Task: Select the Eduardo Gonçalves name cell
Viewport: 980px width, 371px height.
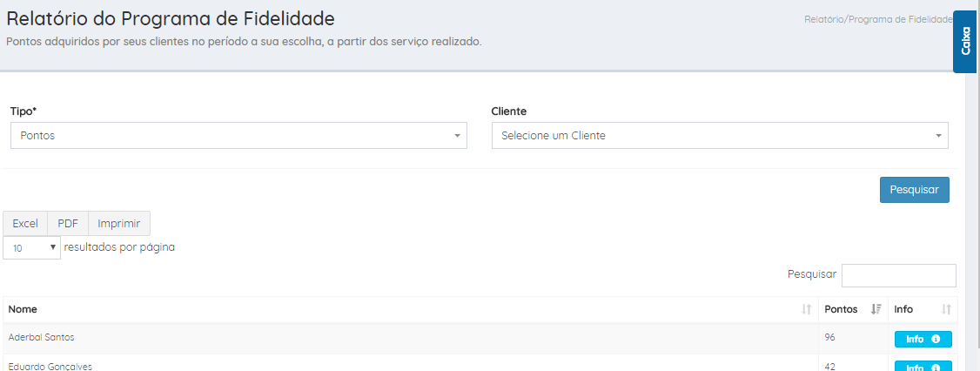Action: point(50,366)
